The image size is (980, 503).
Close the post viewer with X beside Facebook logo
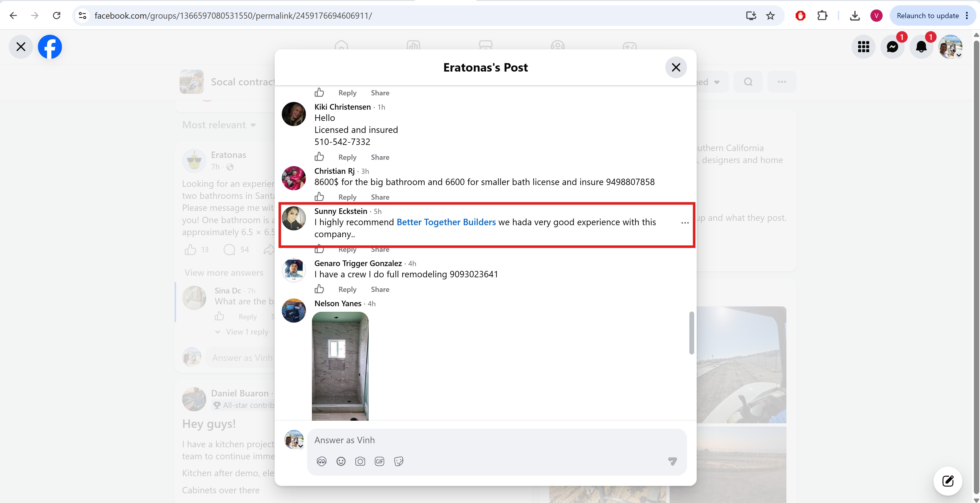[21, 47]
